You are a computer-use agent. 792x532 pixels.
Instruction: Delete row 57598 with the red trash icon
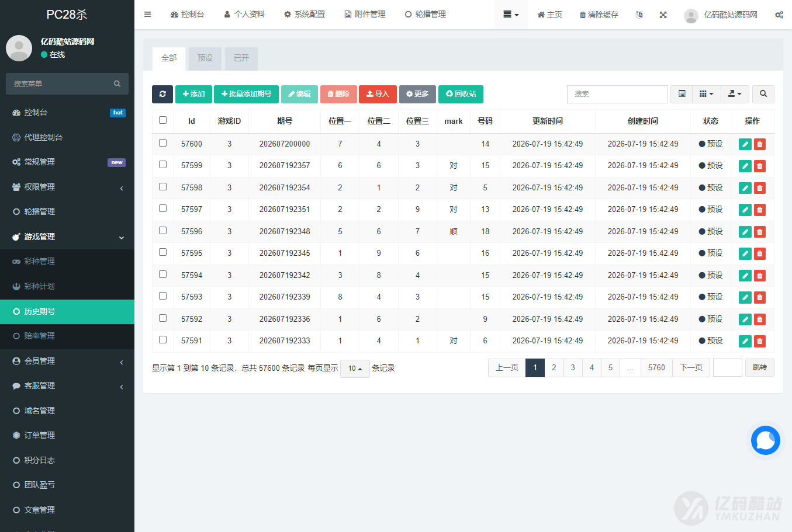(x=760, y=188)
